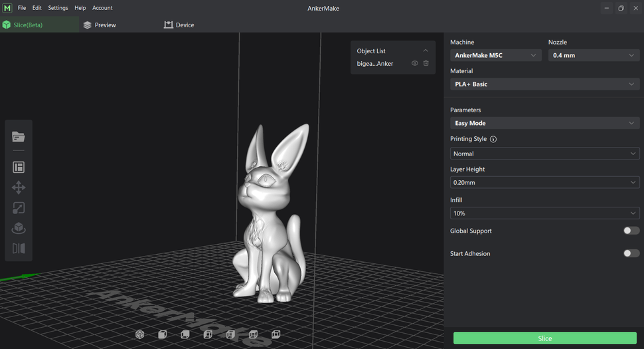Toggle visibility of the bigea...Anker object
Screen dimensions: 644x349
[415, 64]
